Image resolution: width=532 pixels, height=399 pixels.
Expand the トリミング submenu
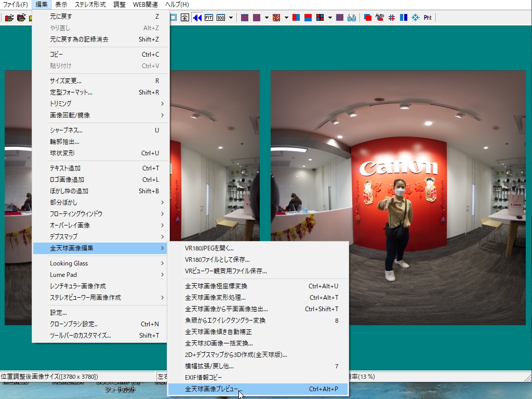[101, 104]
